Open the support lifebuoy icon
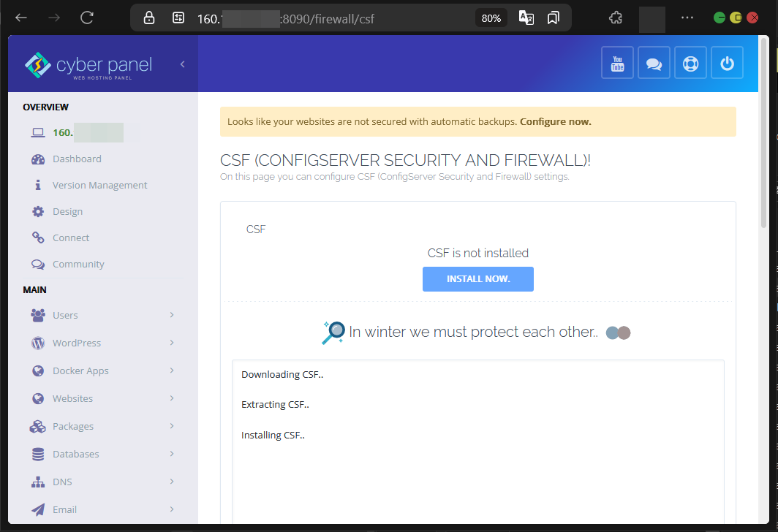The image size is (778, 532). 691,63
